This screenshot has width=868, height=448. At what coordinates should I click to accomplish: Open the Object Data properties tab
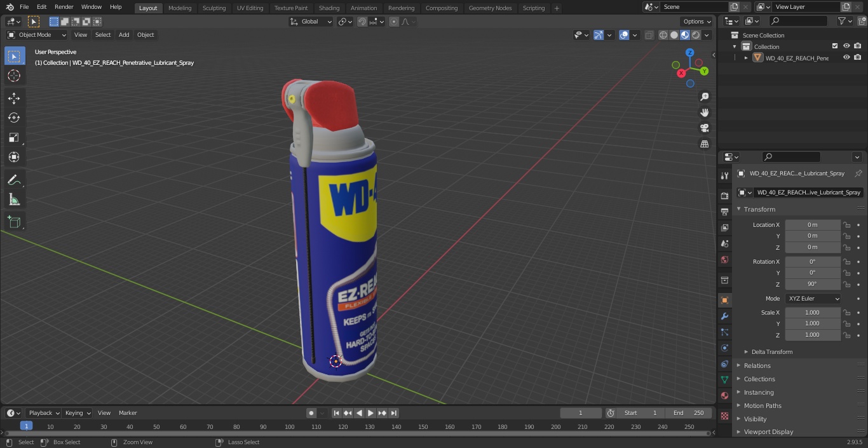724,379
